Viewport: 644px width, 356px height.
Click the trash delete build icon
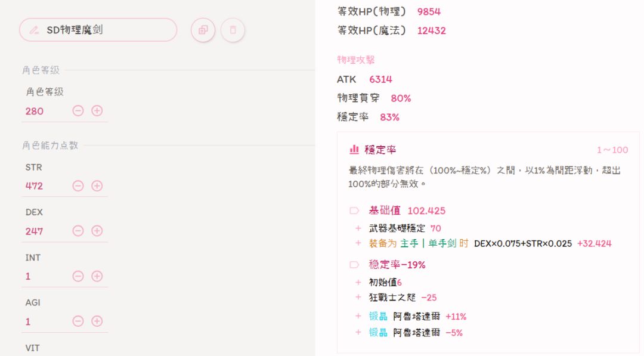[x=233, y=30]
